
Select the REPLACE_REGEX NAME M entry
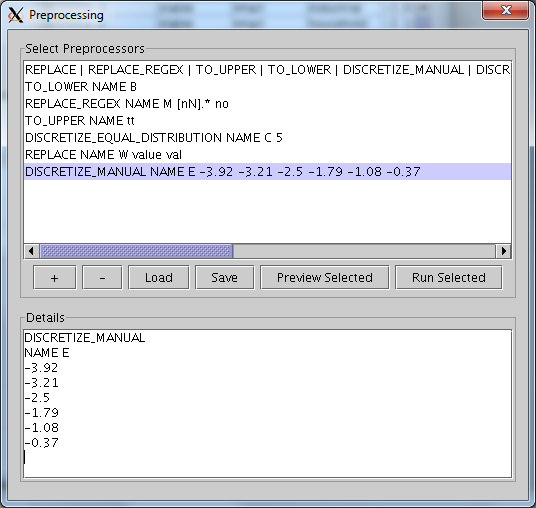[x=267, y=104]
